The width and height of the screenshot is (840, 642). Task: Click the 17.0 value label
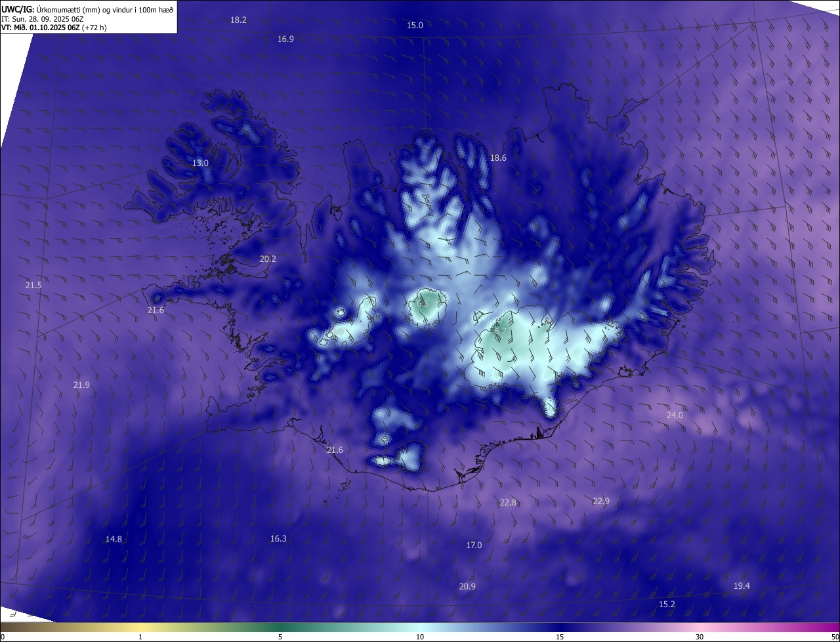point(474,546)
